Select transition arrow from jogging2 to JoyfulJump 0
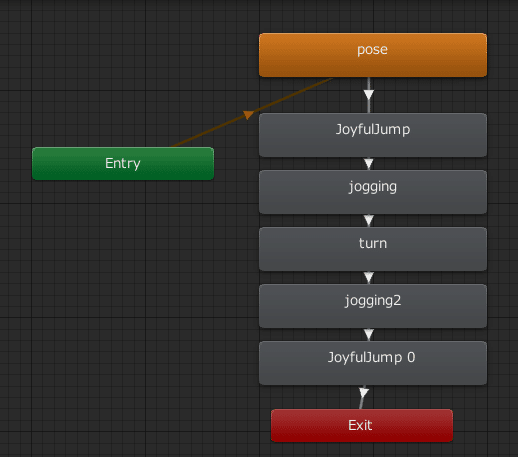 pos(369,334)
